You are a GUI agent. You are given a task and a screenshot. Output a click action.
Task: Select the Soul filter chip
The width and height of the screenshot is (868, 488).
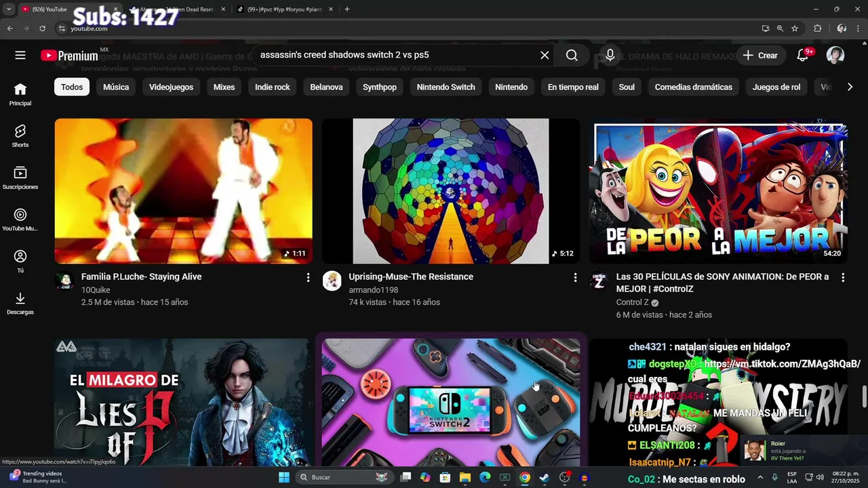click(x=627, y=87)
